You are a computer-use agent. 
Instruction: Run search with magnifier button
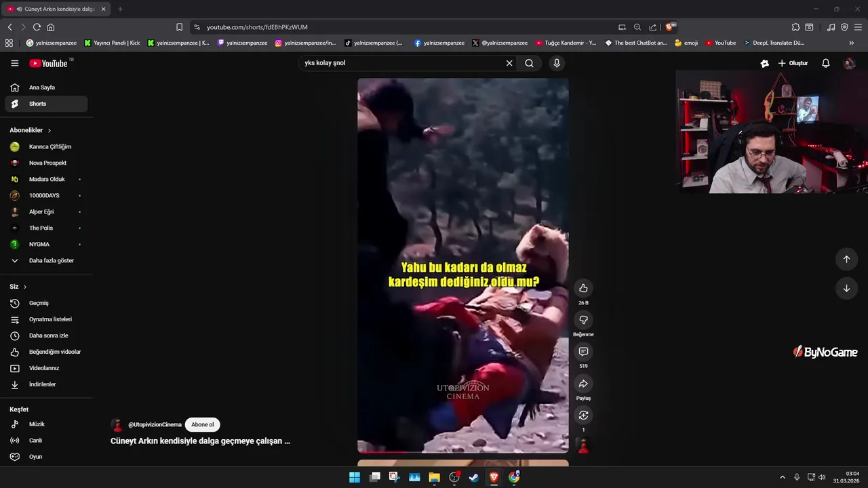point(529,63)
